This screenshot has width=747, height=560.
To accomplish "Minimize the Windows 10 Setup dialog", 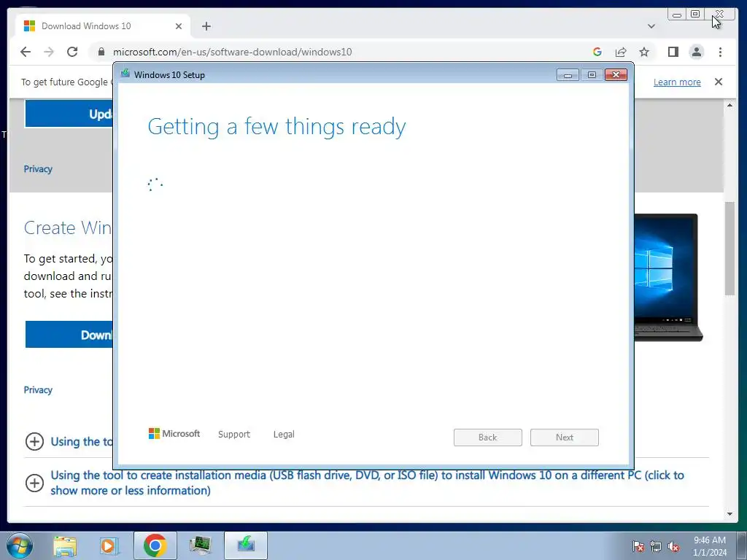I will pos(568,75).
